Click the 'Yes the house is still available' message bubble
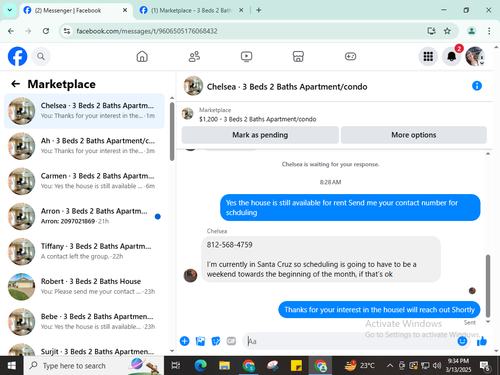 point(350,207)
